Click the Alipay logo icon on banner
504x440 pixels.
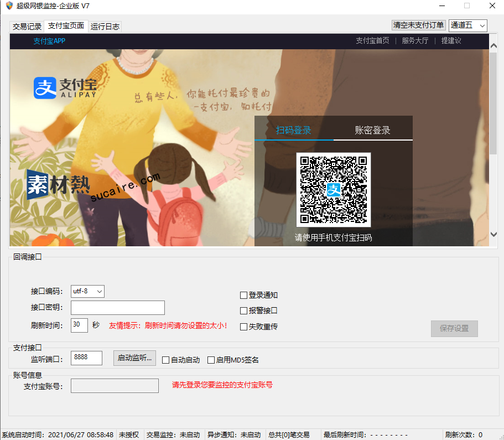(45, 88)
